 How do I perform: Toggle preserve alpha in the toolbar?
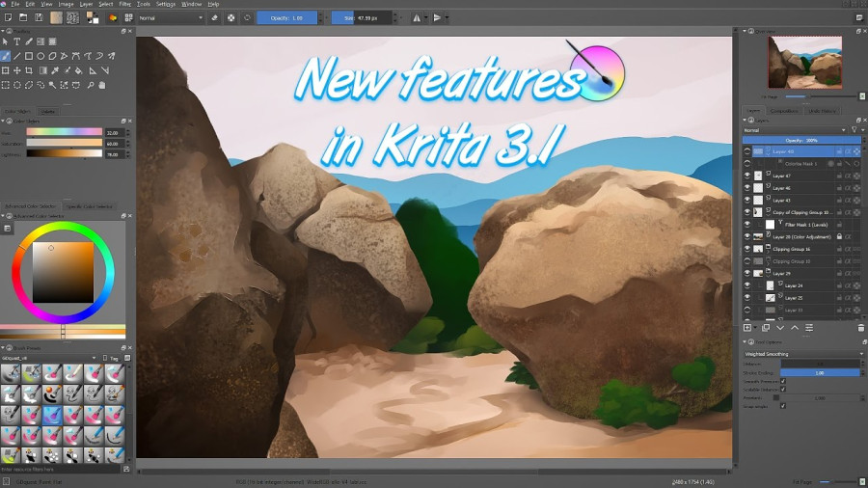point(231,17)
